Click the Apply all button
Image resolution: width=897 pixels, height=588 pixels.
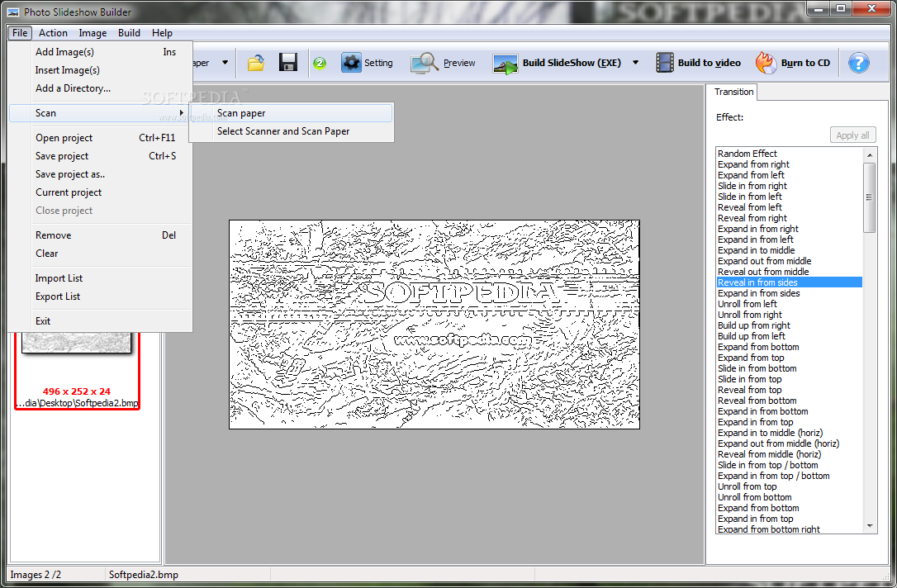coord(852,135)
